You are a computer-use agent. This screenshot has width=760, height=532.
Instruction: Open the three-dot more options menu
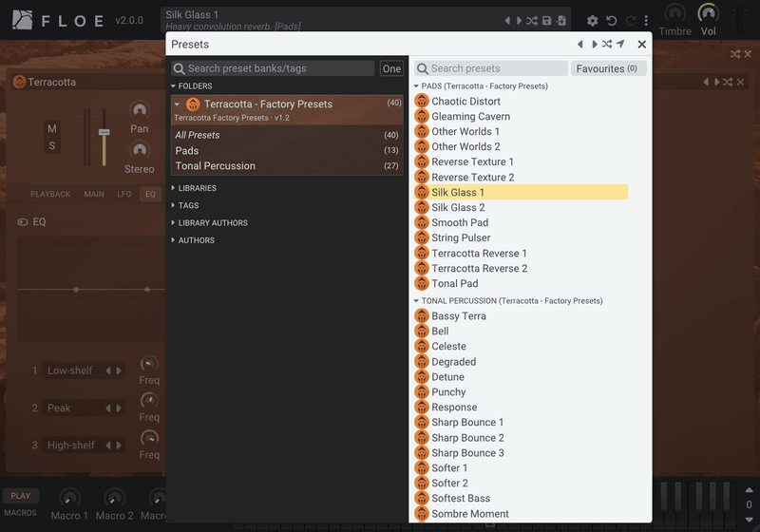[646, 20]
